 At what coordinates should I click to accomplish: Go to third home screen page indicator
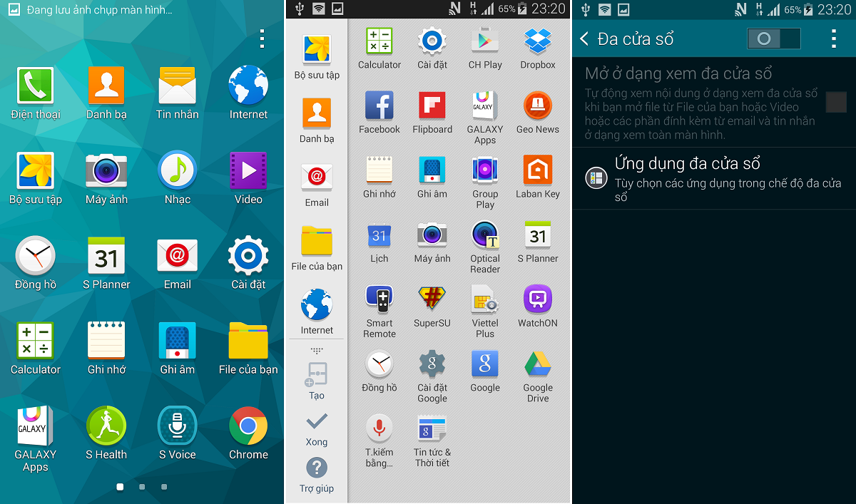[164, 487]
